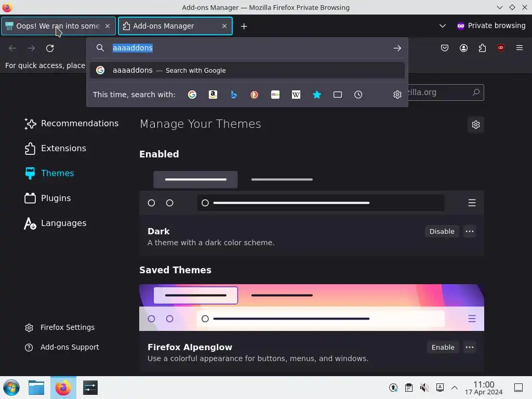The image size is (532, 399).
Task: Open the Plugins category
Action: pyautogui.click(x=48, y=198)
